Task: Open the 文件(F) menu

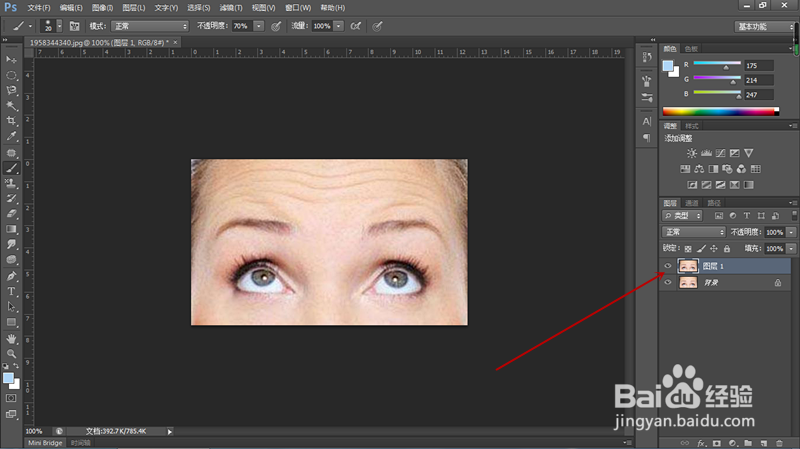Action: (39, 8)
